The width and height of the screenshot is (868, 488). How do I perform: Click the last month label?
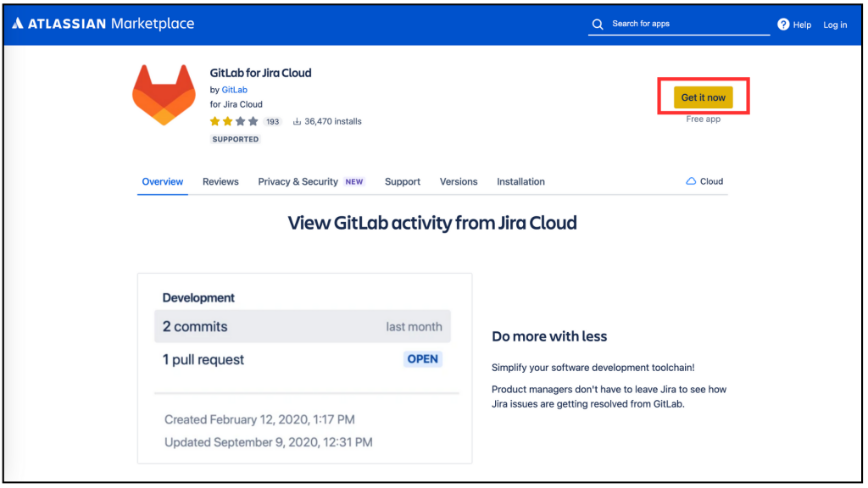tap(414, 327)
